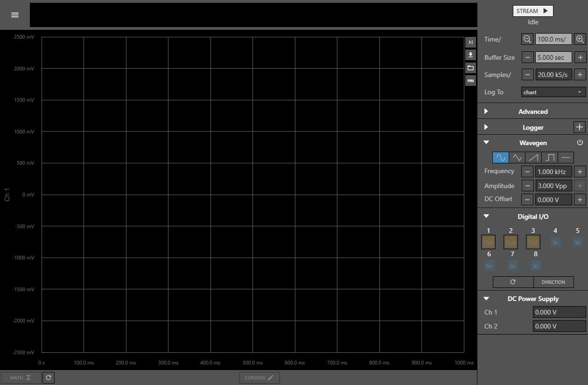
Task: Open the Log To dropdown
Action: [553, 92]
